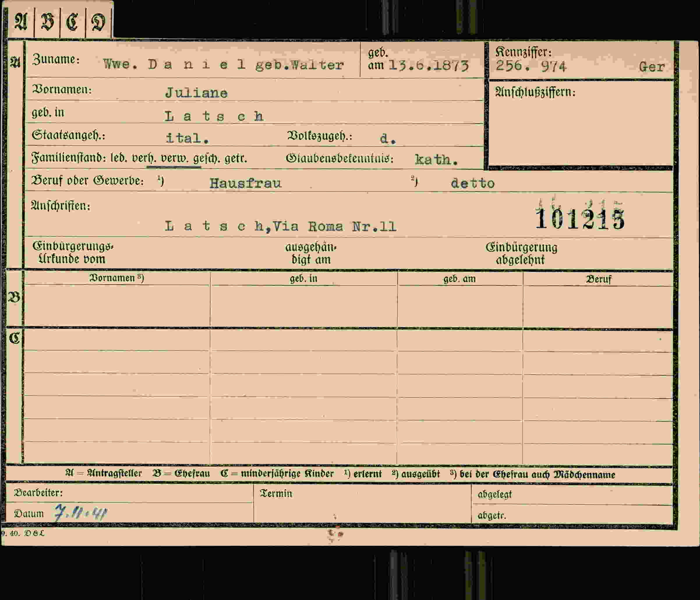Click the 'Zuname:' label
Screen dimensions: 700x600
[x=56, y=59]
